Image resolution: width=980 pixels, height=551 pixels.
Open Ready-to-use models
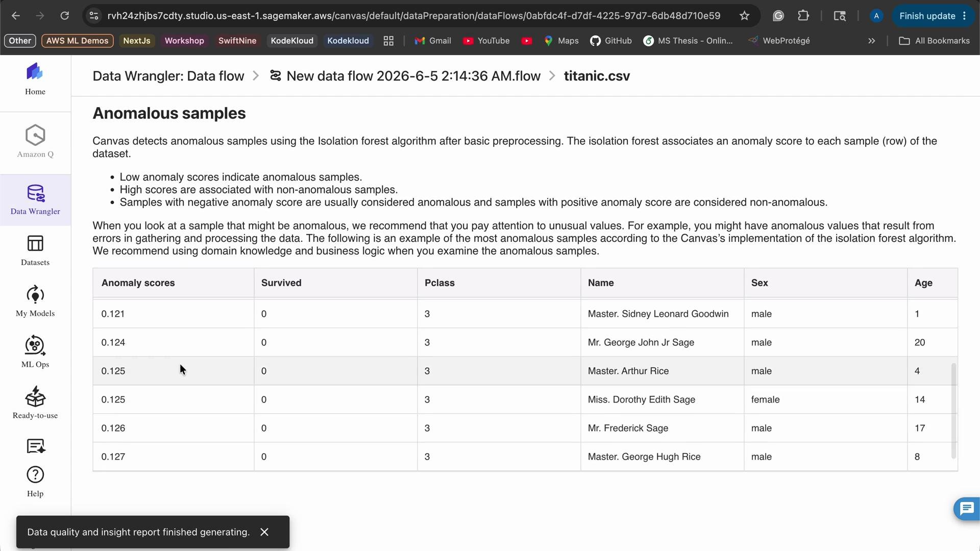click(x=35, y=403)
